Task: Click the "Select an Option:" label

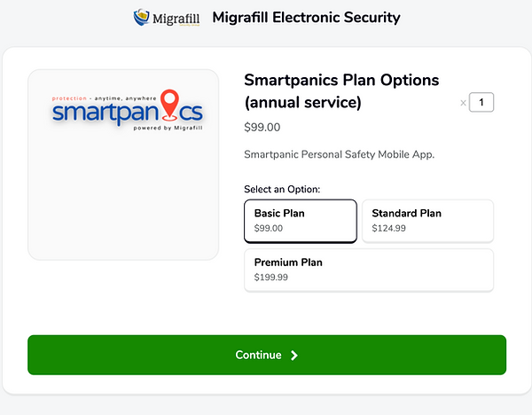Action: pyautogui.click(x=282, y=190)
